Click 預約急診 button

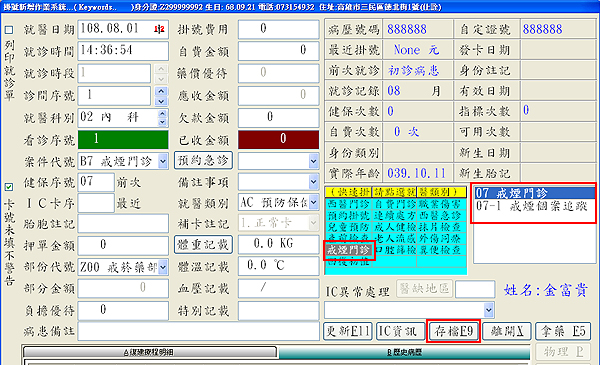[203, 160]
